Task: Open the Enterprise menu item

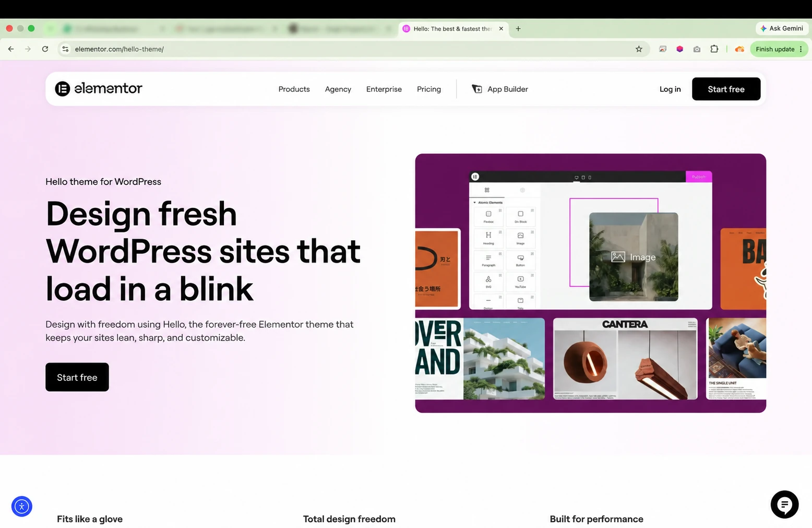Action: pyautogui.click(x=384, y=89)
